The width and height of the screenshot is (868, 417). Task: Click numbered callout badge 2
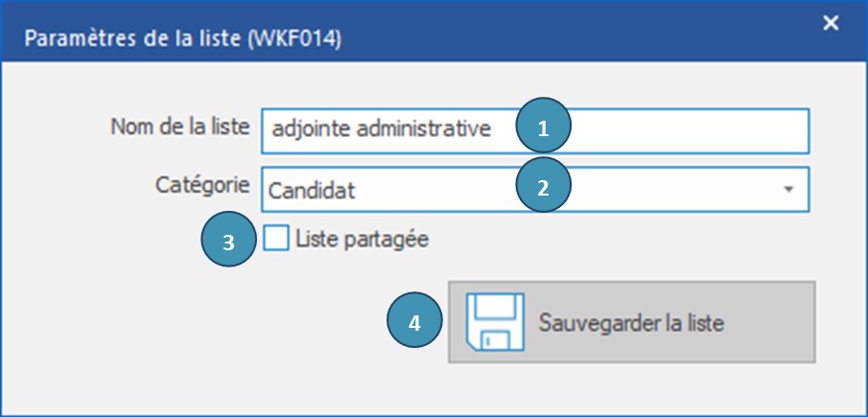pyautogui.click(x=543, y=187)
